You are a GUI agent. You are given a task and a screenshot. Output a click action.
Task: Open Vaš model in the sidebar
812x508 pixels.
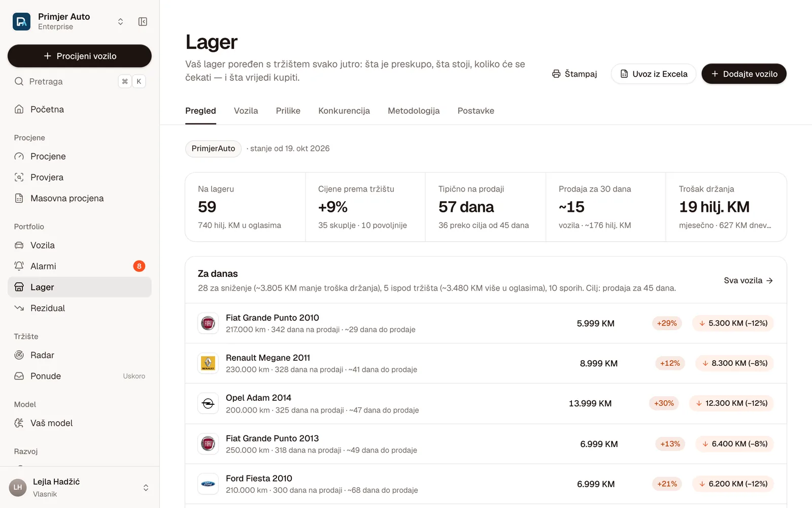click(x=80, y=423)
